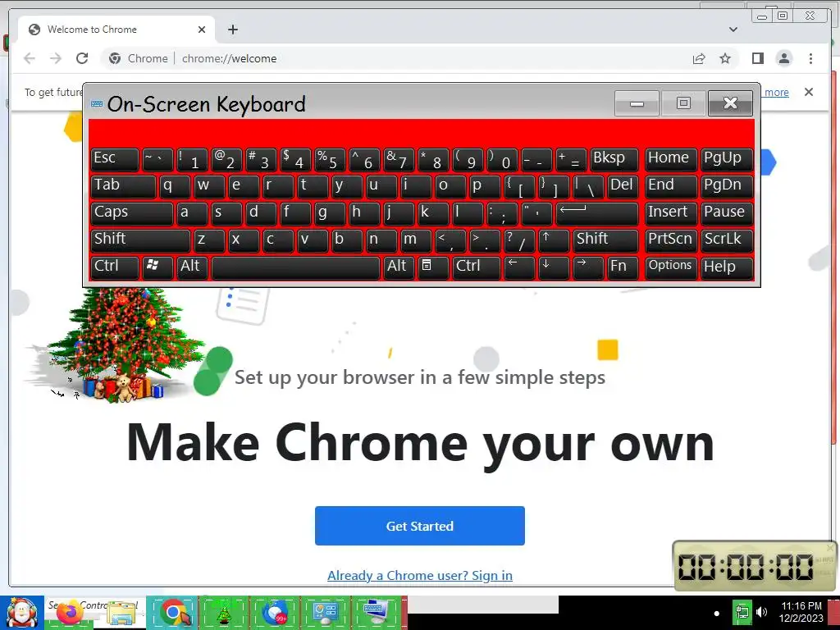Click the right arrow key on keyboard
840x630 pixels.
(x=587, y=267)
